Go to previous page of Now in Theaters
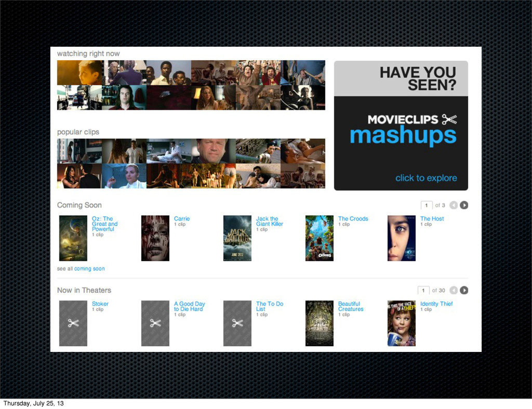Image resolution: width=532 pixels, height=409 pixels. (x=454, y=290)
